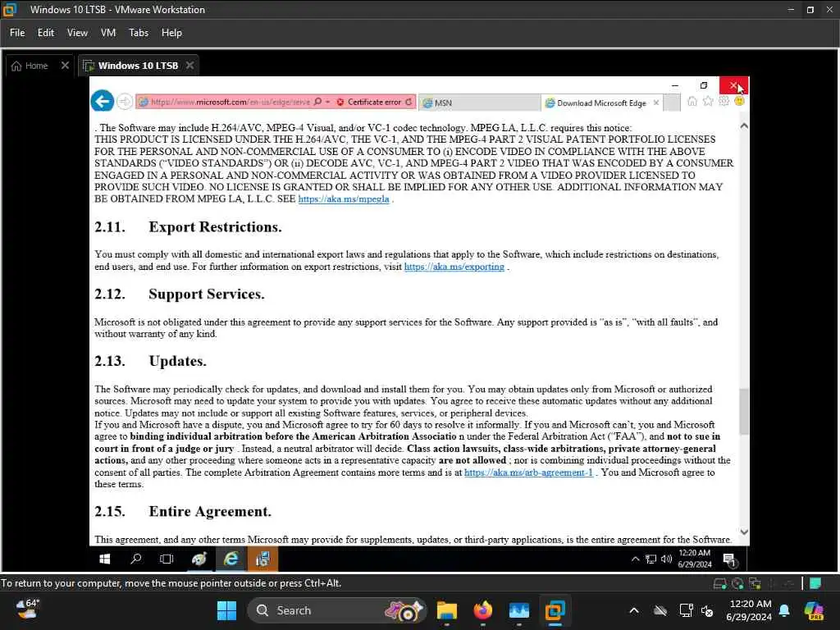
Task: Open the https://aka.ms/arb-agreement-1 link
Action: point(529,472)
